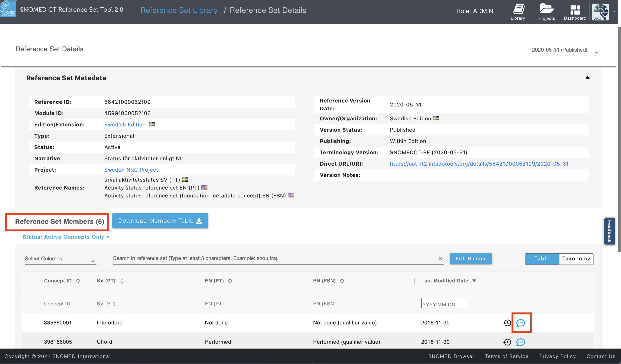Open the Library icon in header

518,11
